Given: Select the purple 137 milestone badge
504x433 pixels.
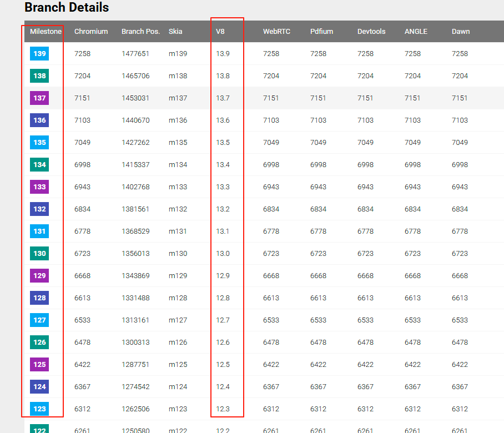Looking at the screenshot, I should (39, 98).
